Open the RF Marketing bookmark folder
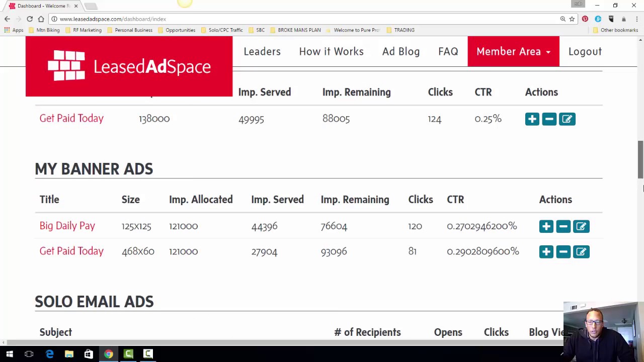This screenshot has width=644, height=362. point(84,30)
